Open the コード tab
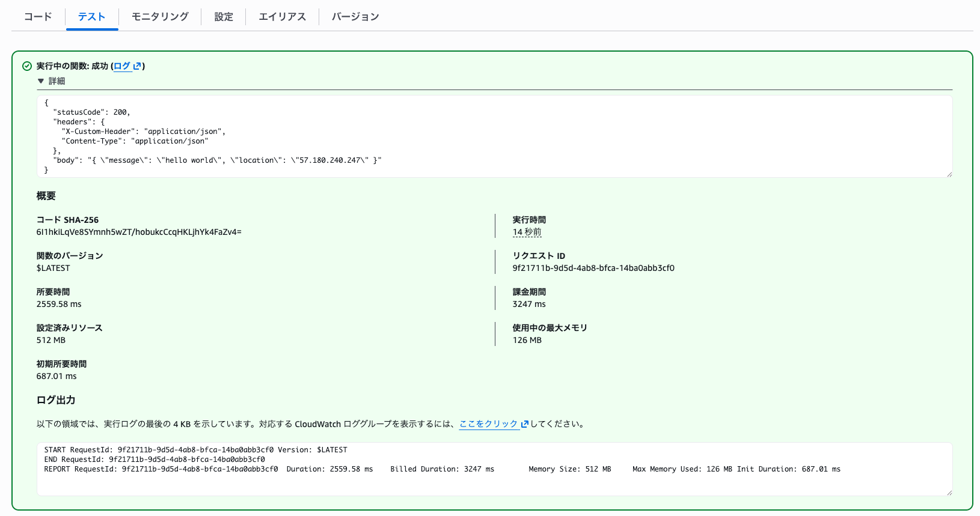The image size is (980, 516). pyautogui.click(x=38, y=17)
